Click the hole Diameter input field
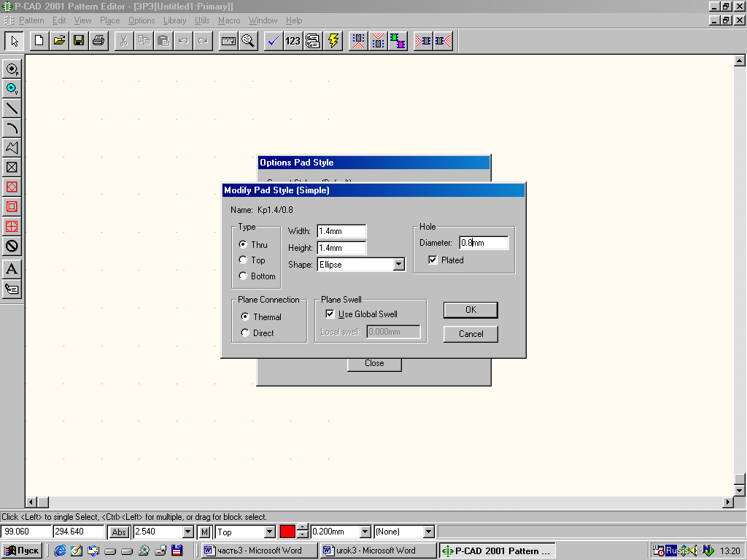The image size is (747, 560). pyautogui.click(x=484, y=243)
